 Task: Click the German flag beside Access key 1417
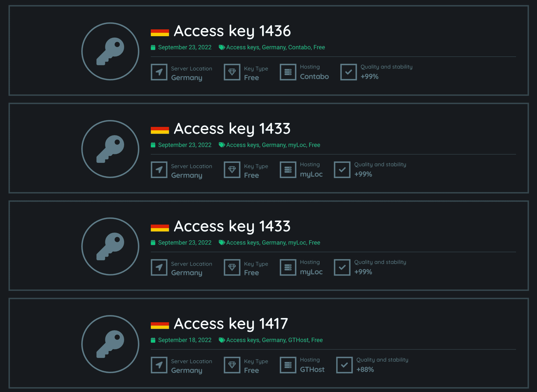[160, 325]
